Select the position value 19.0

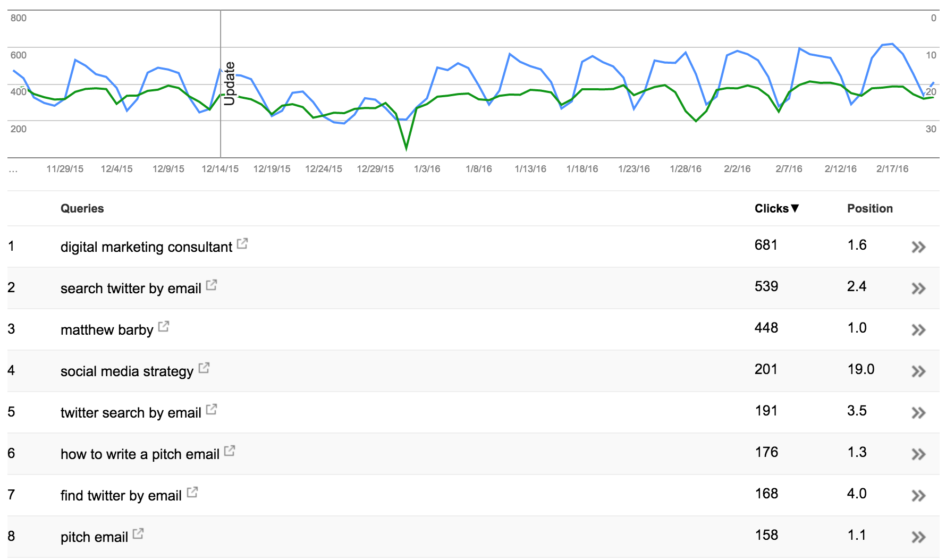click(861, 369)
